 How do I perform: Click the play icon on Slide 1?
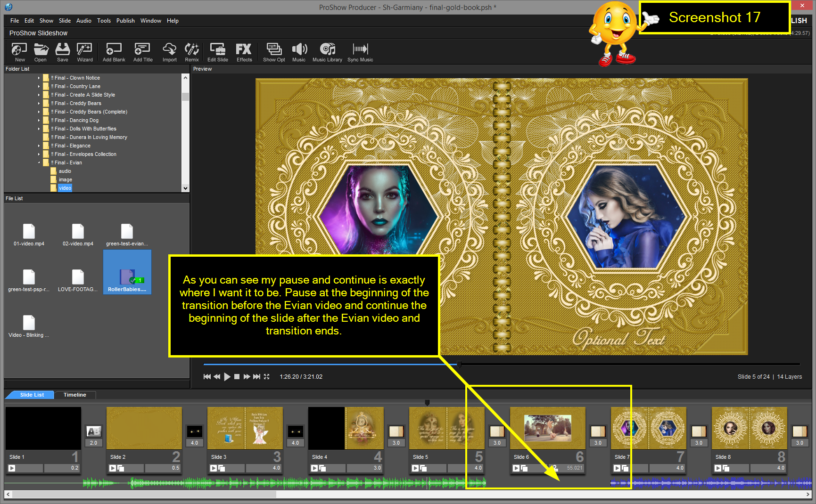[12, 468]
